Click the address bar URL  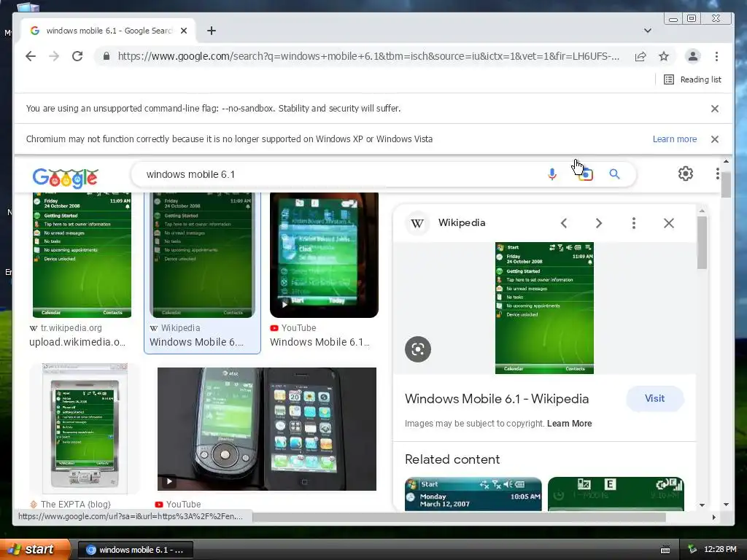(368, 56)
